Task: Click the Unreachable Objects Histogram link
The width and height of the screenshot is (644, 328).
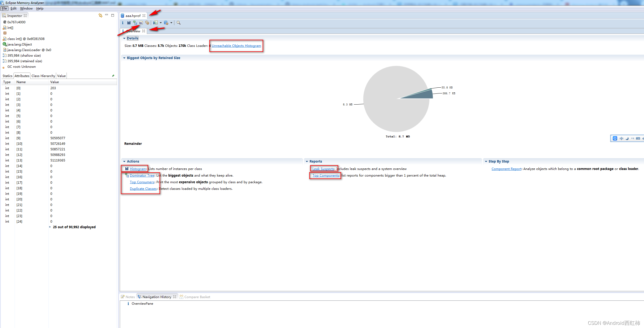Action: click(x=236, y=46)
